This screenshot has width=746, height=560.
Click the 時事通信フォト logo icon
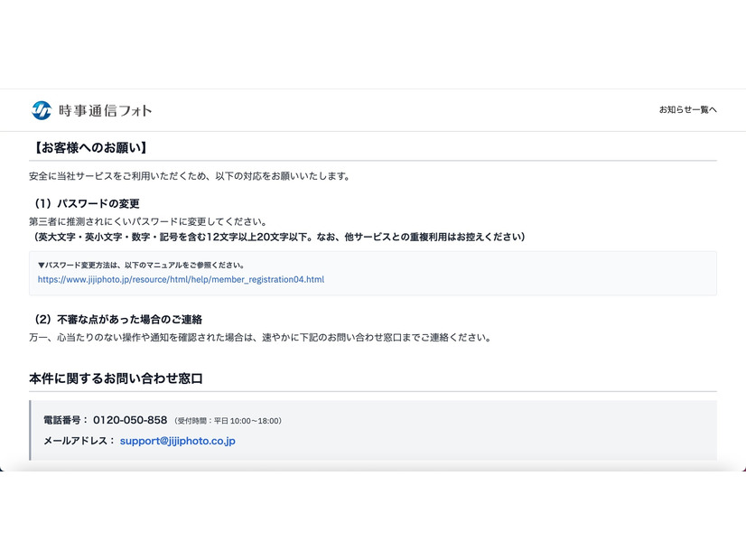pos(42,110)
